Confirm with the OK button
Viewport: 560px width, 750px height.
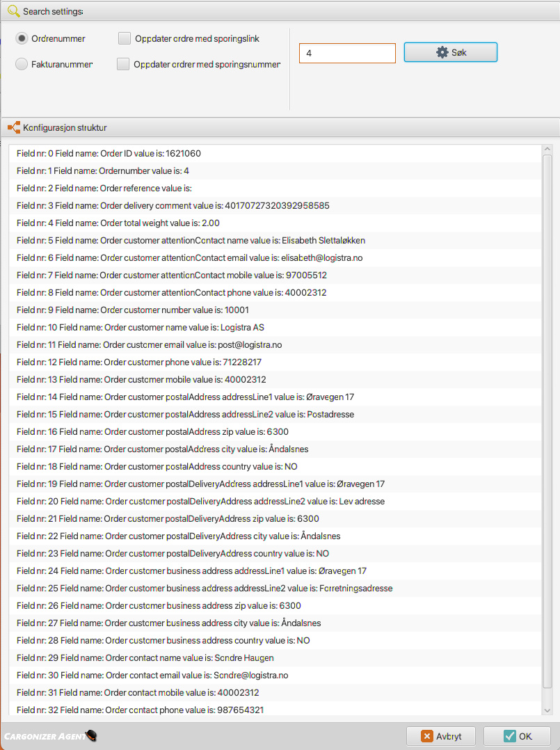coord(518,736)
